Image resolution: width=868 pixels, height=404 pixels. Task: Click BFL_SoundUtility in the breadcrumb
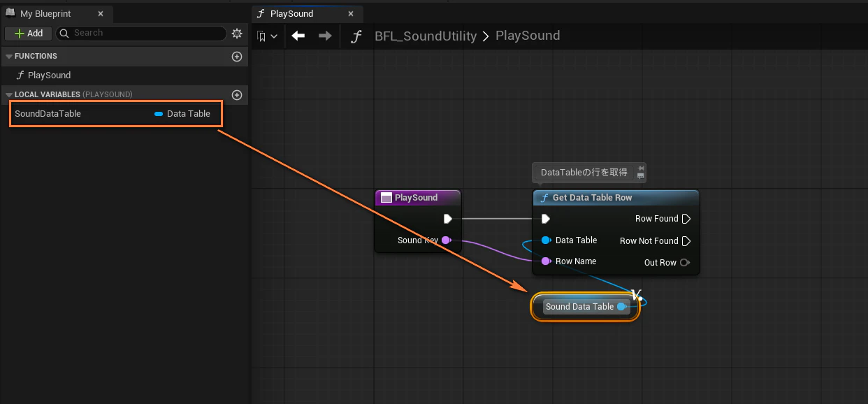tap(426, 36)
